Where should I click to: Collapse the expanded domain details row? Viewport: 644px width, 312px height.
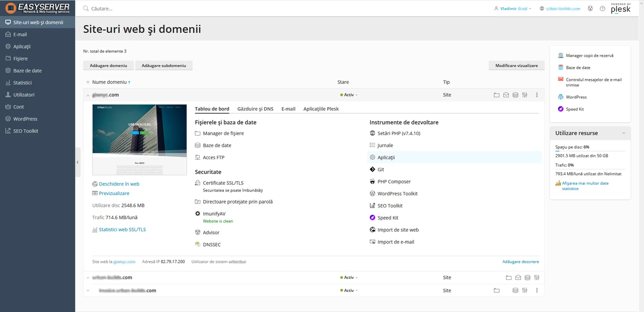[87, 94]
